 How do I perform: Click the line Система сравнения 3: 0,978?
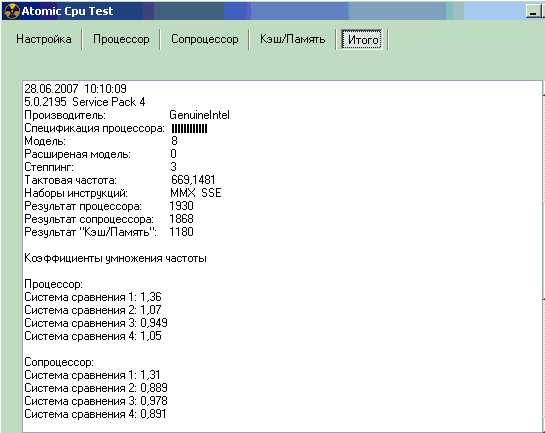(96, 401)
